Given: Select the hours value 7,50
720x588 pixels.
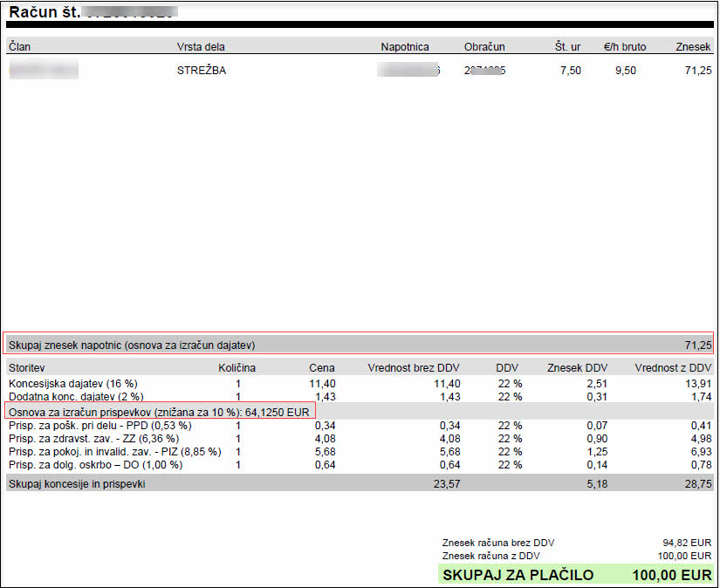Looking at the screenshot, I should pyautogui.click(x=571, y=71).
